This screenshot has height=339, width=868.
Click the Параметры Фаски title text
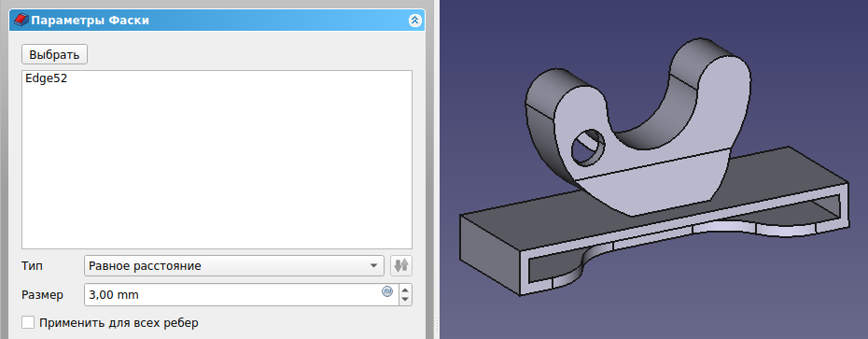point(90,21)
